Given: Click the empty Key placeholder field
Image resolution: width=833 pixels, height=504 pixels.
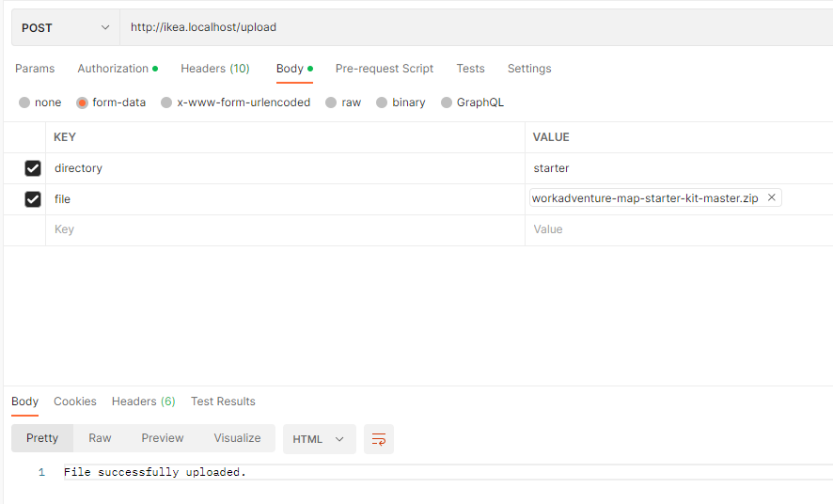Looking at the screenshot, I should pyautogui.click(x=285, y=229).
